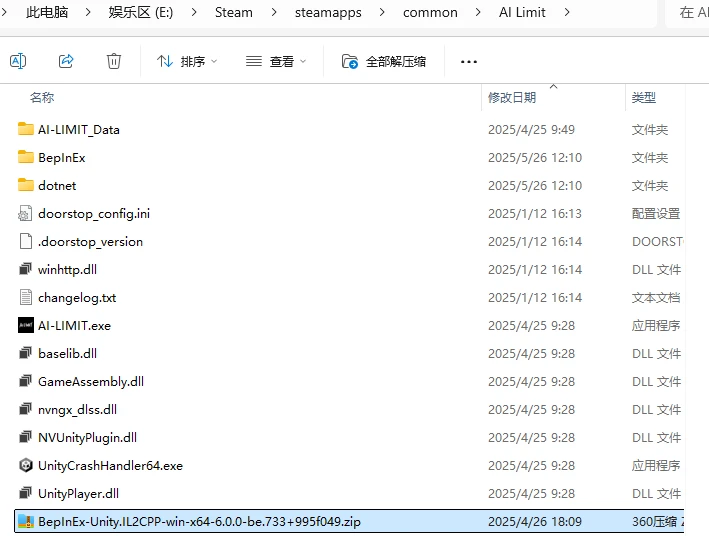This screenshot has width=709, height=536.
Task: Click the file name AI-LIMIT.exe
Action: [x=74, y=326]
